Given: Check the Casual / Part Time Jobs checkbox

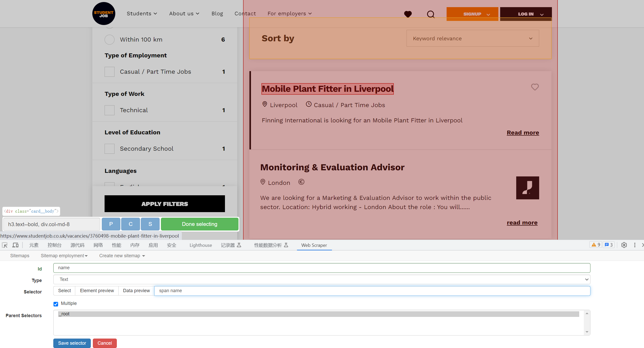Looking at the screenshot, I should [109, 72].
